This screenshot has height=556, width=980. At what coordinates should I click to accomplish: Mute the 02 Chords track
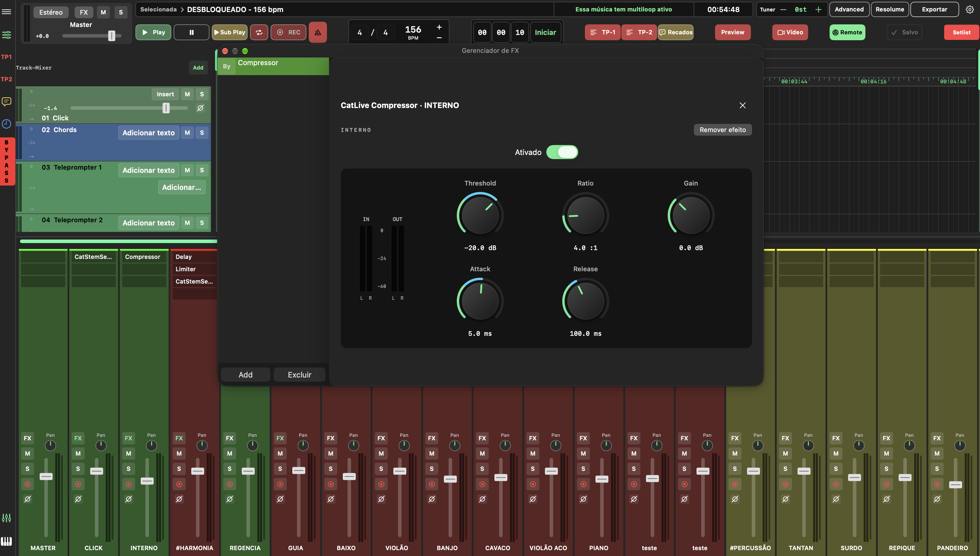point(187,132)
